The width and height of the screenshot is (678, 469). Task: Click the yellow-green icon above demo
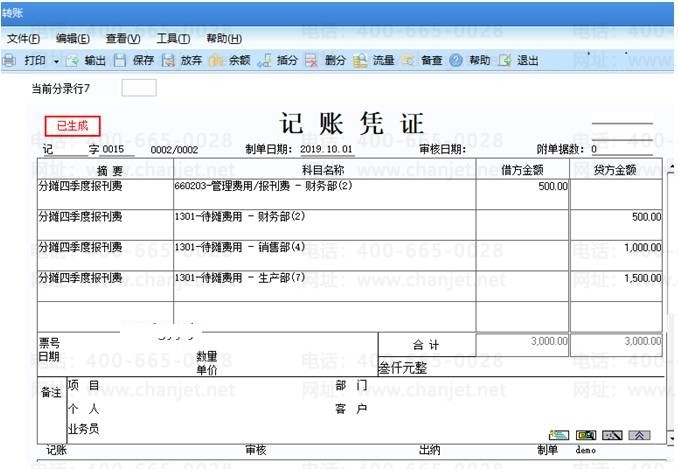[586, 435]
